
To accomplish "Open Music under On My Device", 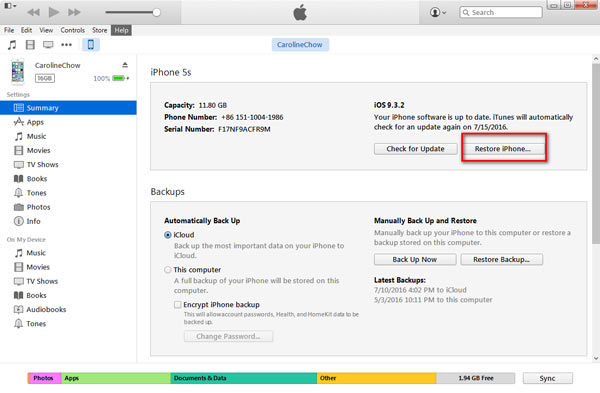I will tap(68, 253).
